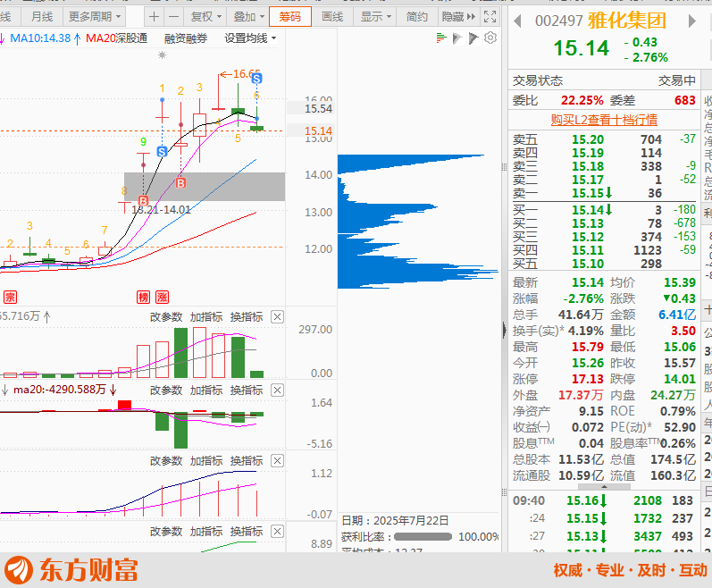The image size is (712, 588).
Task: Close the ma20 capital flow indicator panel
Action: pos(277,390)
